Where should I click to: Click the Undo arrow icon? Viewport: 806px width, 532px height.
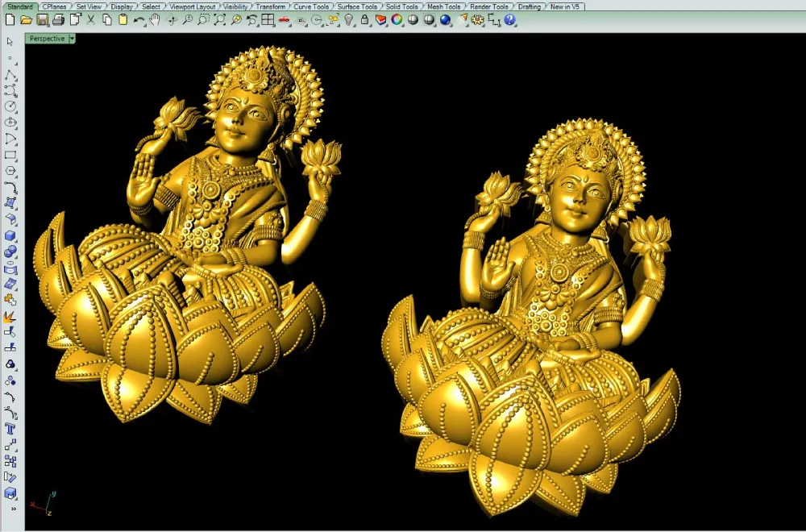pos(139,20)
